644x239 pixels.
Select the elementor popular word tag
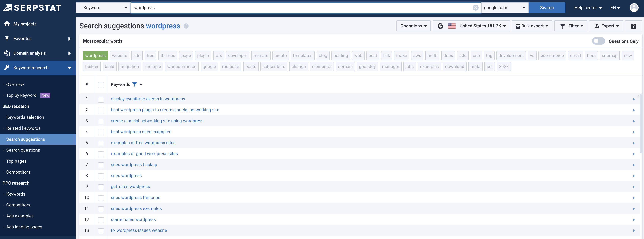click(x=322, y=67)
